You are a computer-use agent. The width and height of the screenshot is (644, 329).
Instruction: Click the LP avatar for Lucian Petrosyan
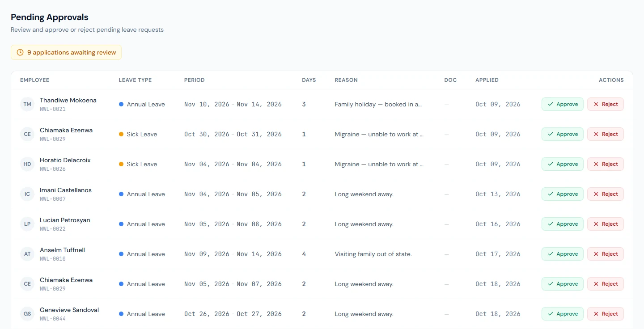[x=27, y=224]
